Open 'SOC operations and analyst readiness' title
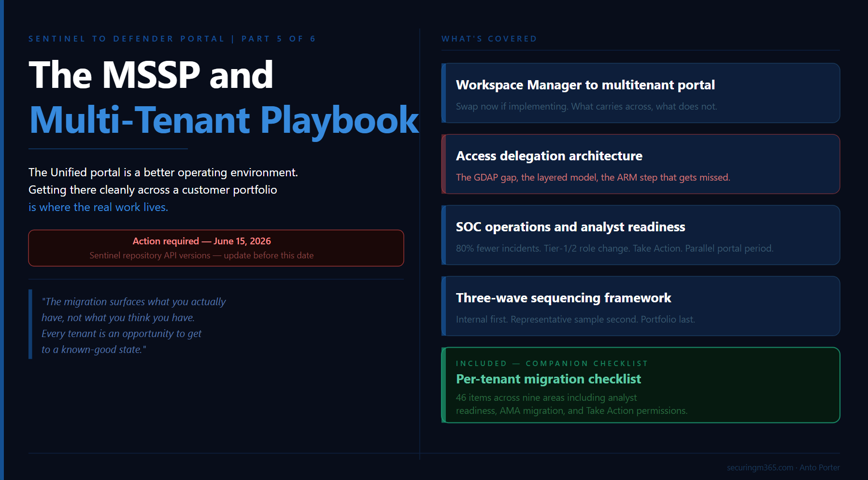868x480 pixels. click(570, 227)
